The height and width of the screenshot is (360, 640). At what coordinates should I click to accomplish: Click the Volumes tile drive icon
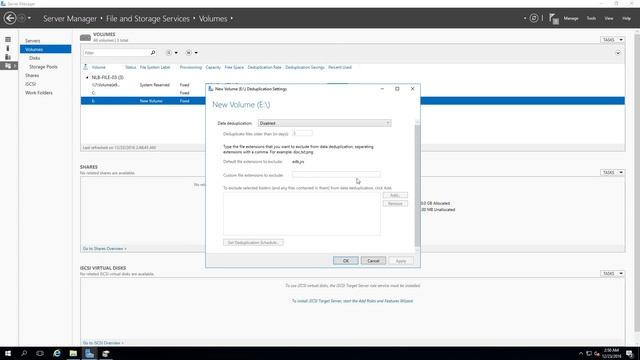(x=85, y=38)
